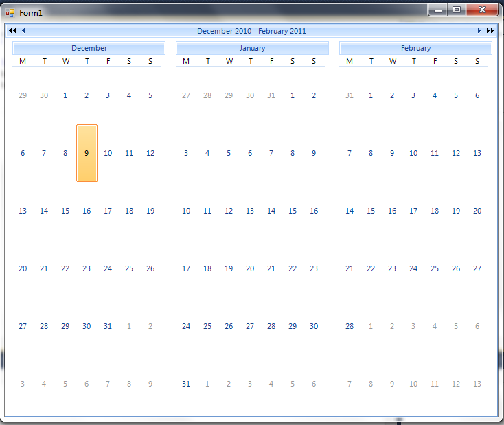Select December 27
Viewport: 504px width, 425px height.
click(x=23, y=326)
